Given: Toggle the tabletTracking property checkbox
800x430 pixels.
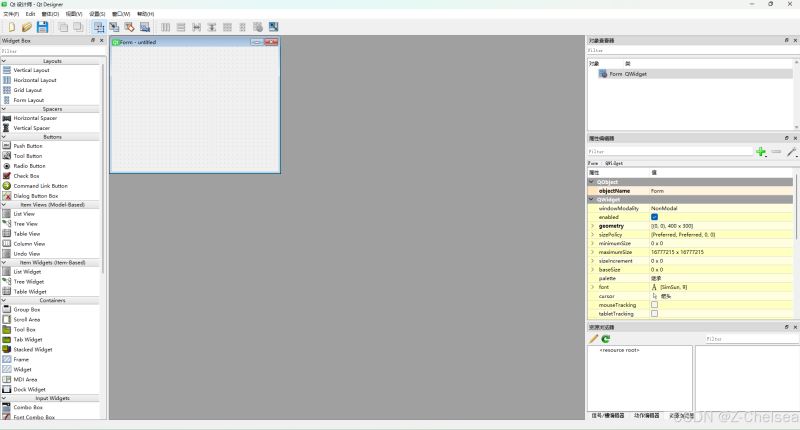Looking at the screenshot, I should (x=655, y=314).
